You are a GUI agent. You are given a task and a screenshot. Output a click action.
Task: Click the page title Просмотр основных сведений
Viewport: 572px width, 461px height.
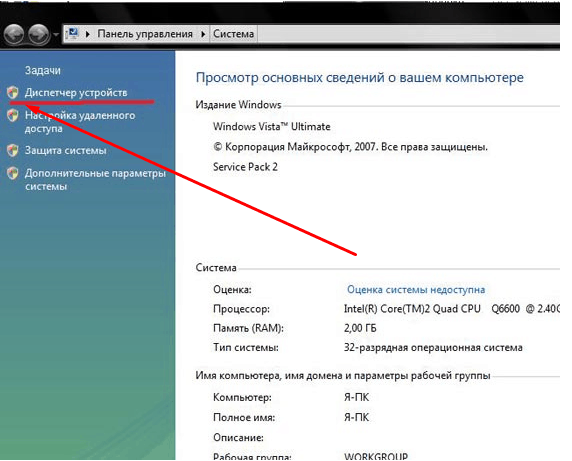(x=360, y=77)
